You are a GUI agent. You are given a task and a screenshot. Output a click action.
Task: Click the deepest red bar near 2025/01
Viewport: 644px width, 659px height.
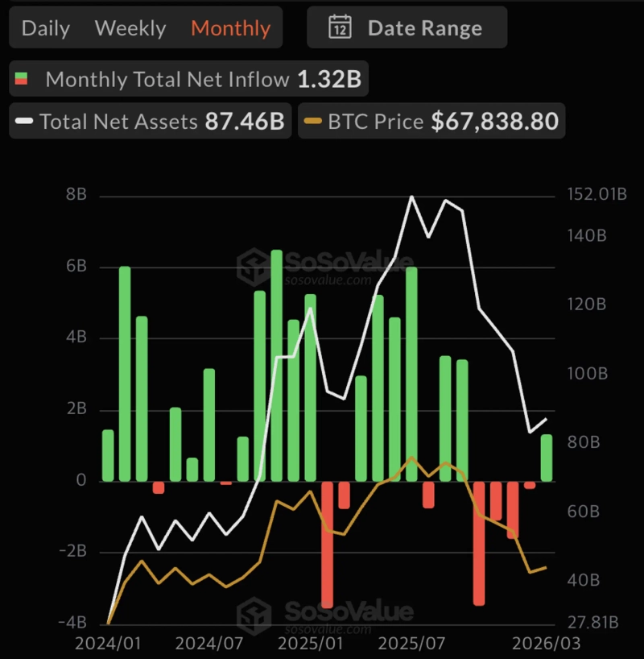tap(327, 544)
